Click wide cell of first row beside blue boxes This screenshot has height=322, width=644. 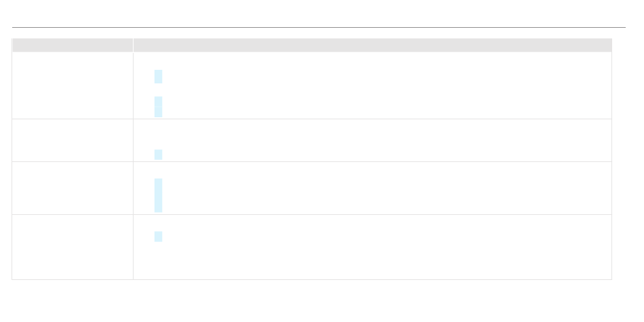coord(386,85)
